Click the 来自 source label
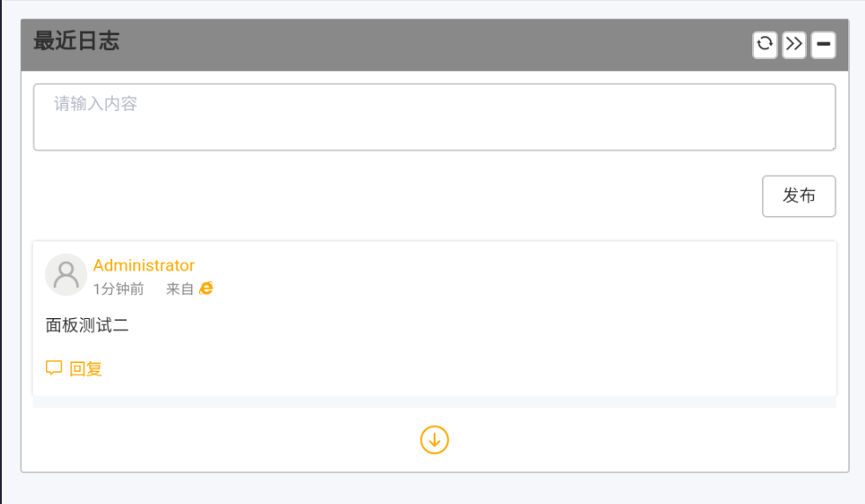Viewport: 865px width, 504px height. [179, 289]
